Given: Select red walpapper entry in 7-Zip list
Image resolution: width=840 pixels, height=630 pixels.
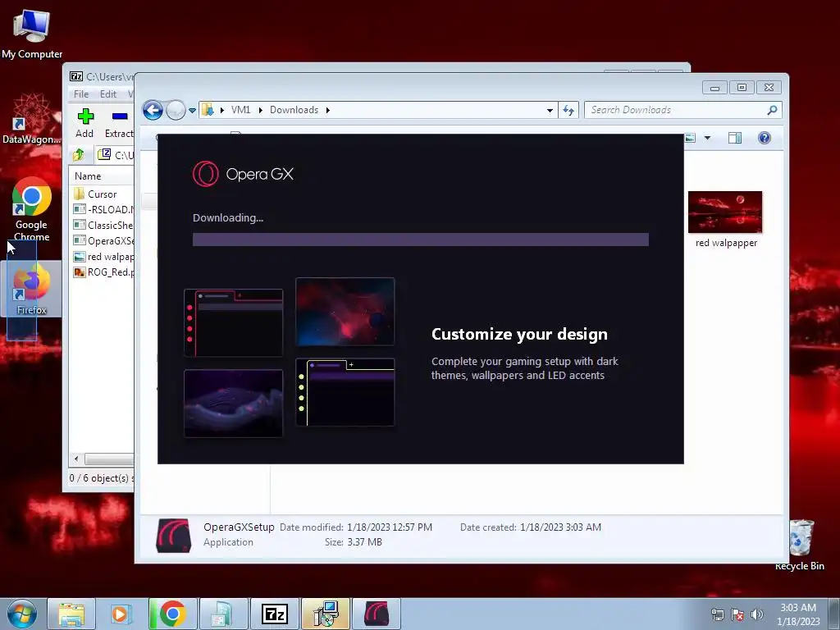Looking at the screenshot, I should 103,256.
